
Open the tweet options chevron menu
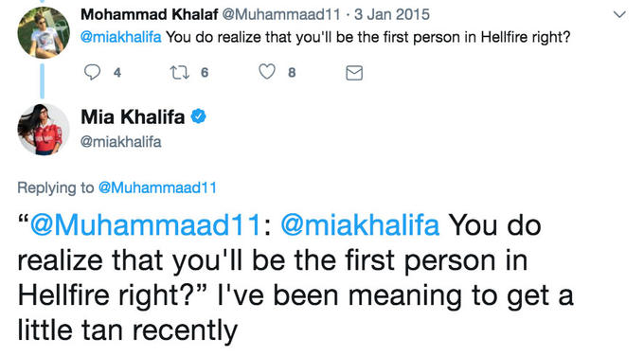coord(619,15)
